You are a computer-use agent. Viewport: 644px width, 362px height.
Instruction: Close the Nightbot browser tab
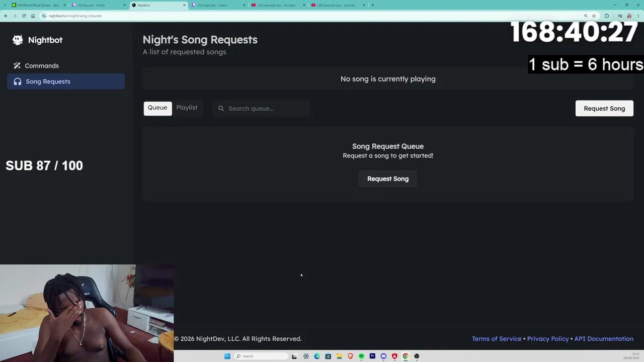(185, 5)
